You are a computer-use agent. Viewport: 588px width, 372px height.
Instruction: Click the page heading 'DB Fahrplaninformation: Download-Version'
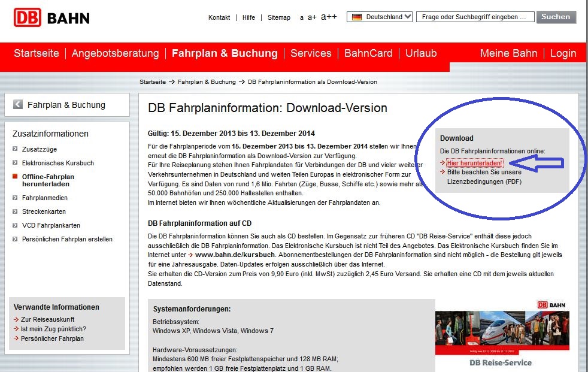tap(268, 108)
